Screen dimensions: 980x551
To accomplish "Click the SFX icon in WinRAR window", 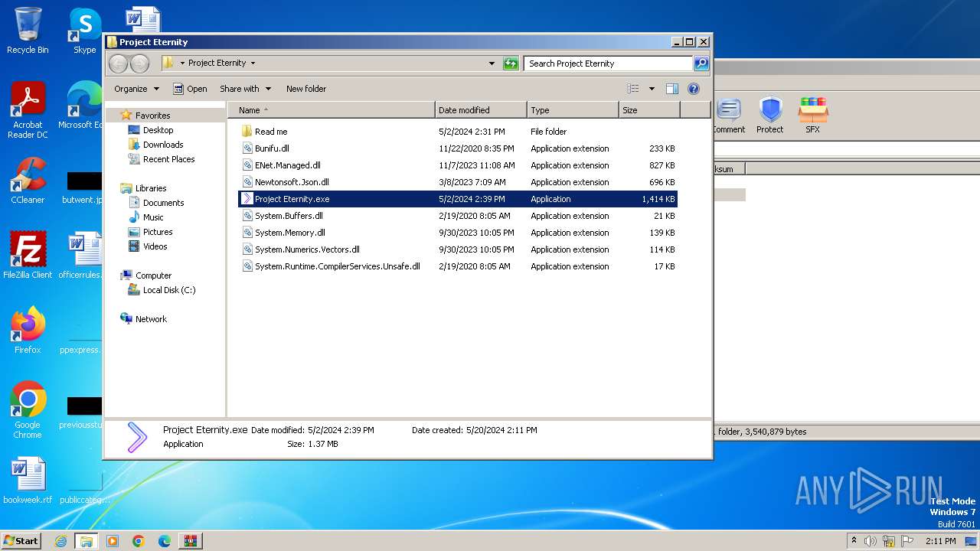I will click(x=813, y=115).
